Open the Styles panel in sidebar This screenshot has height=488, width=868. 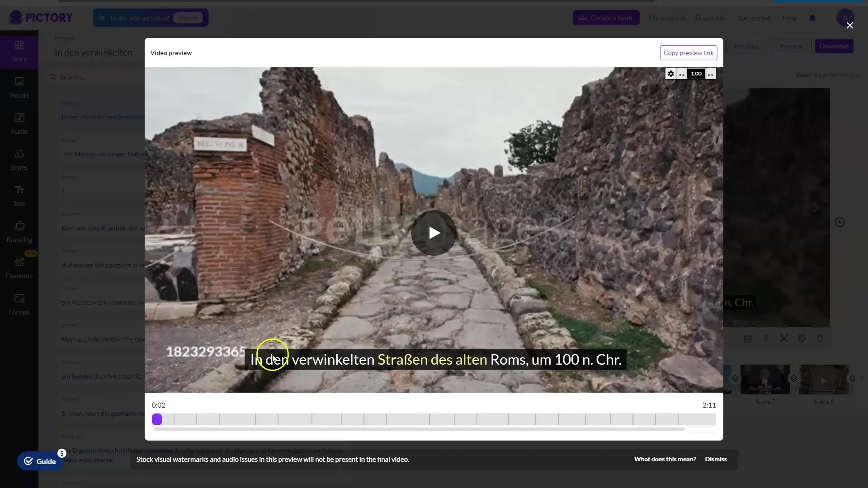19,160
